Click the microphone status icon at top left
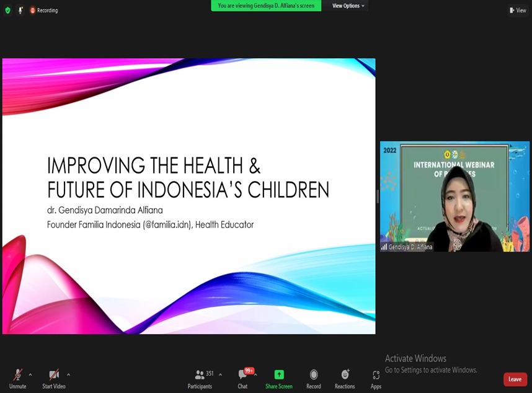Screen dimensions: 532x393 20,10
